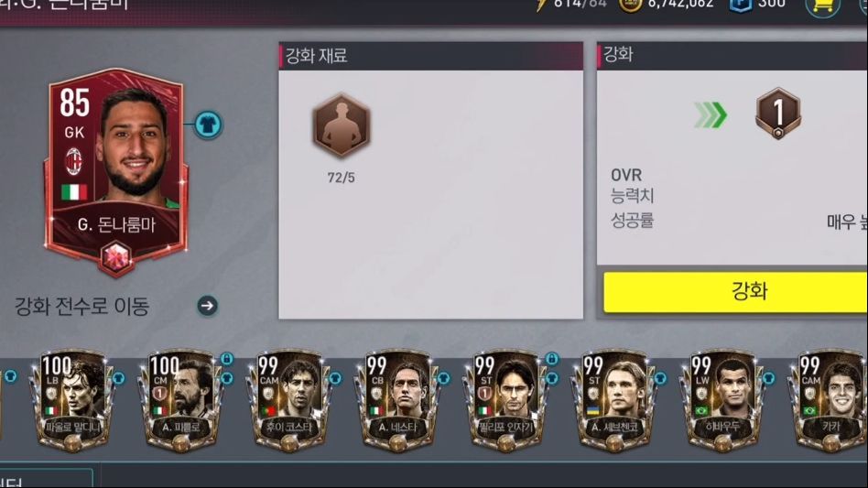Tap the jersey icon beside Donnarumma card
Image resolution: width=868 pixels, height=488 pixels.
pyautogui.click(x=208, y=125)
